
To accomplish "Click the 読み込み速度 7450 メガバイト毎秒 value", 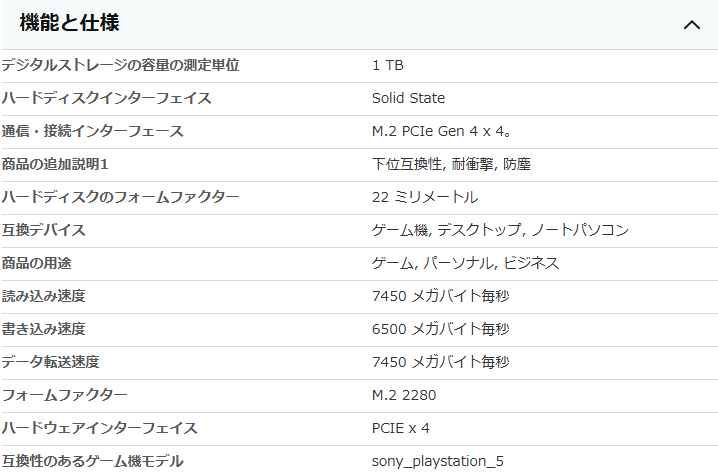I will 441,296.
